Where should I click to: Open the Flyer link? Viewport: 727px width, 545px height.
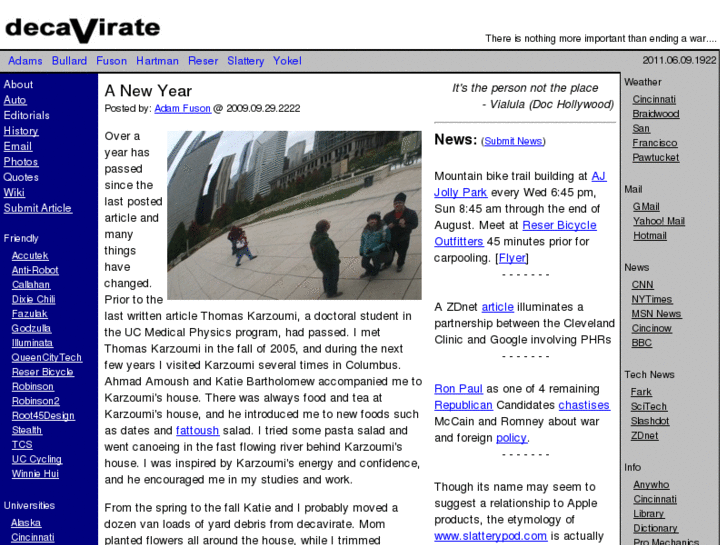tap(512, 258)
